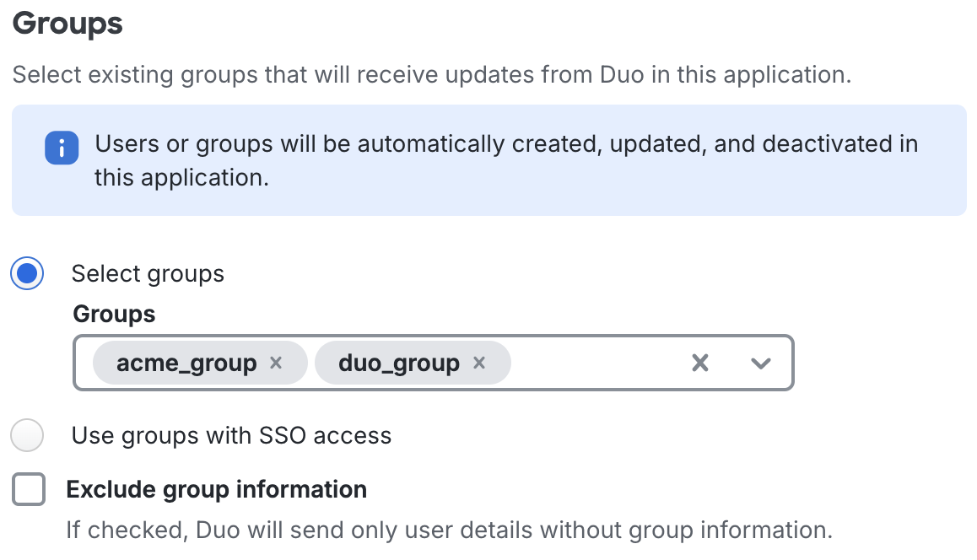Click the blue information icon in the notice banner
This screenshot has width=977, height=560.
pos(62,148)
